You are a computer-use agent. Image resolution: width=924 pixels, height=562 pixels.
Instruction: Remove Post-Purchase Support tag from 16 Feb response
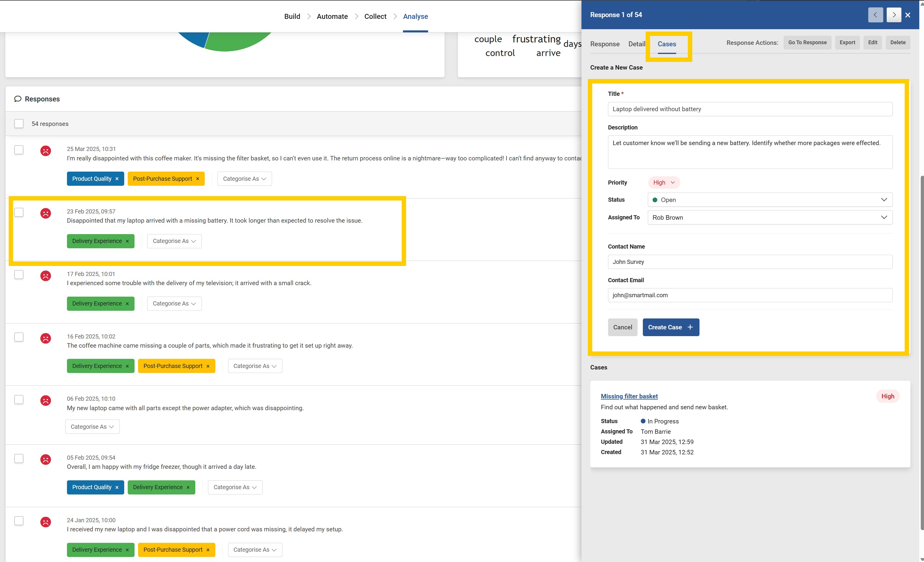click(x=208, y=366)
